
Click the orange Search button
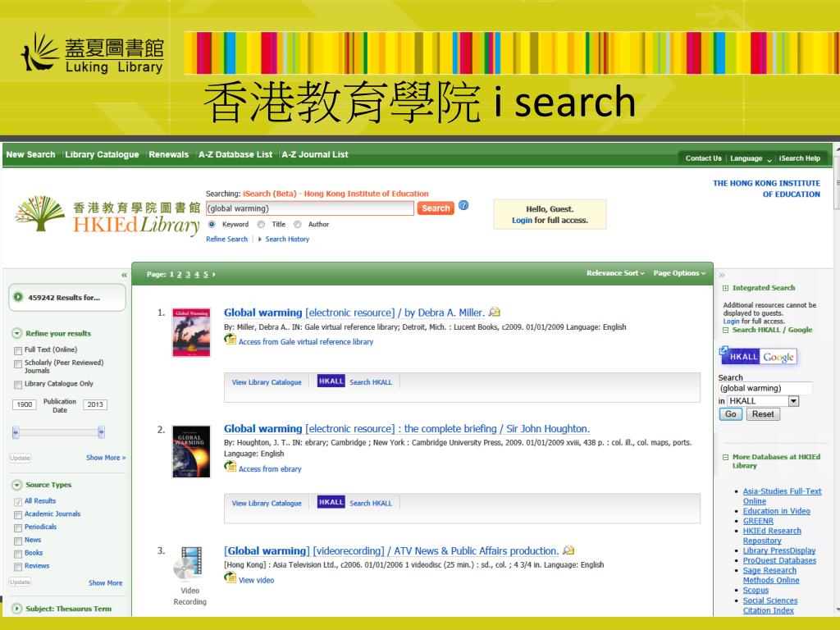[436, 208]
